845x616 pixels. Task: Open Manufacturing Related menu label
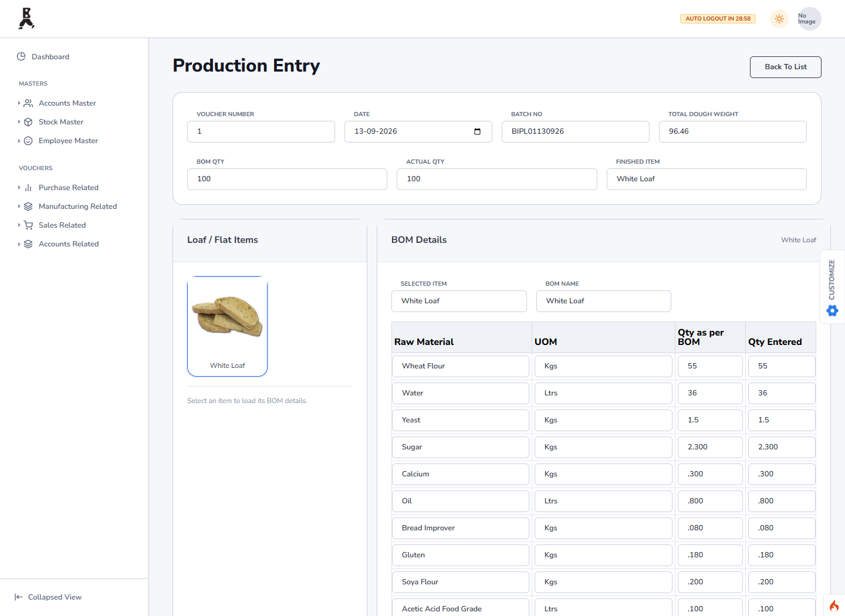[x=77, y=207]
